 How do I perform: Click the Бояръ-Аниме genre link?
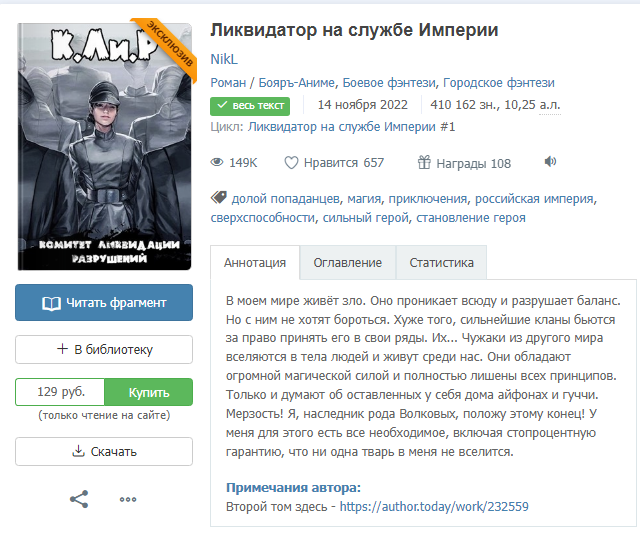click(297, 83)
